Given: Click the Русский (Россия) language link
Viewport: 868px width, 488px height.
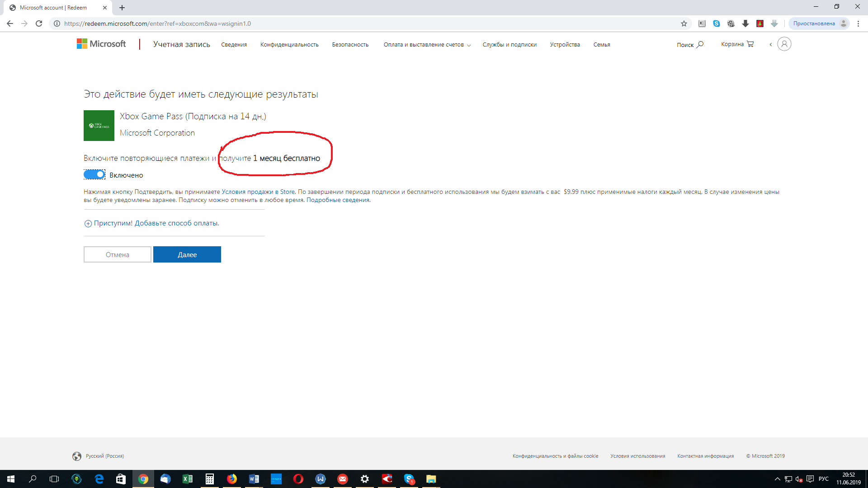Looking at the screenshot, I should pyautogui.click(x=105, y=456).
